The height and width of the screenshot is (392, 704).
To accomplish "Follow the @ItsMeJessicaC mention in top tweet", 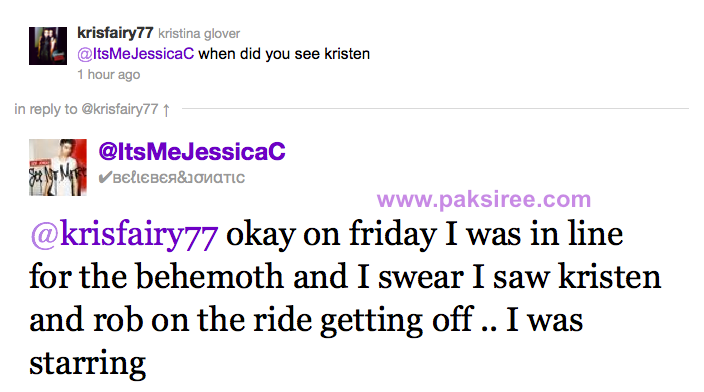I will click(x=136, y=54).
